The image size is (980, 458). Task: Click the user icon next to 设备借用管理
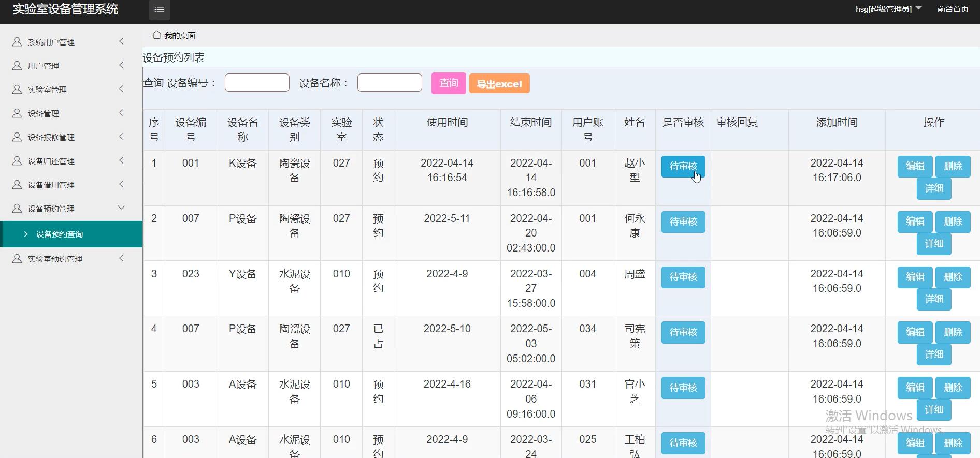[x=17, y=184]
